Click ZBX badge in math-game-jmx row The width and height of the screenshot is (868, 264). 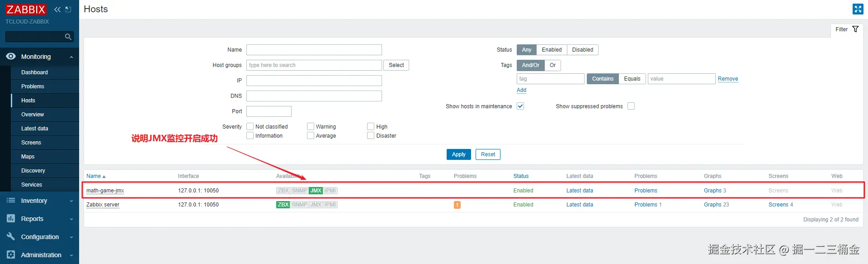click(283, 191)
